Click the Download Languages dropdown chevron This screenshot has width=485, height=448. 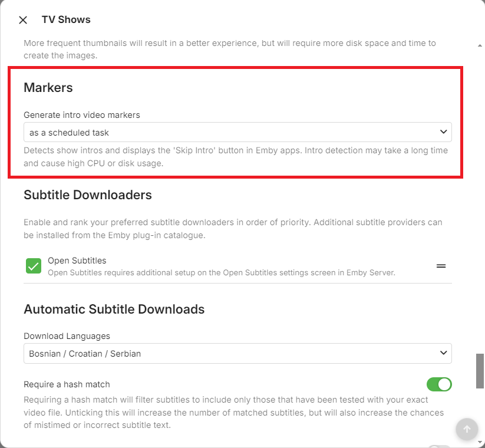[x=443, y=353]
